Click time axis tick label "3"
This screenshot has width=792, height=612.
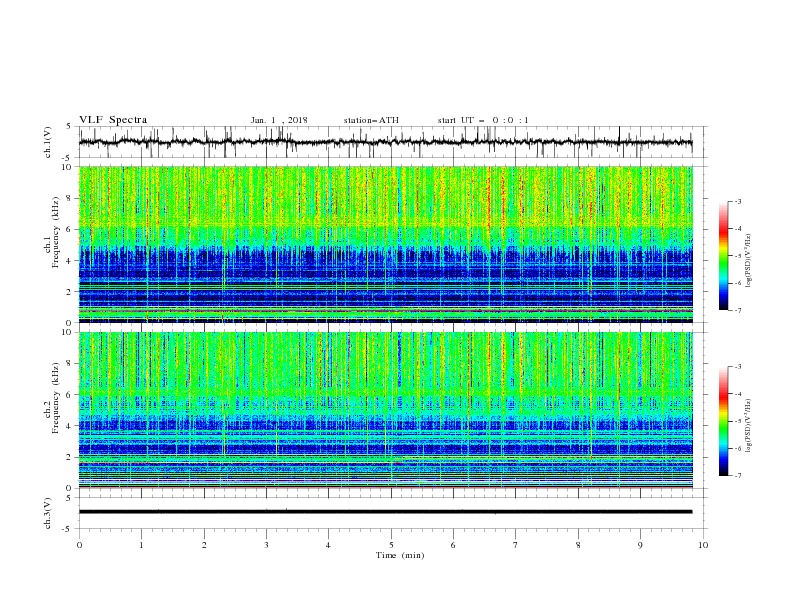pos(266,545)
